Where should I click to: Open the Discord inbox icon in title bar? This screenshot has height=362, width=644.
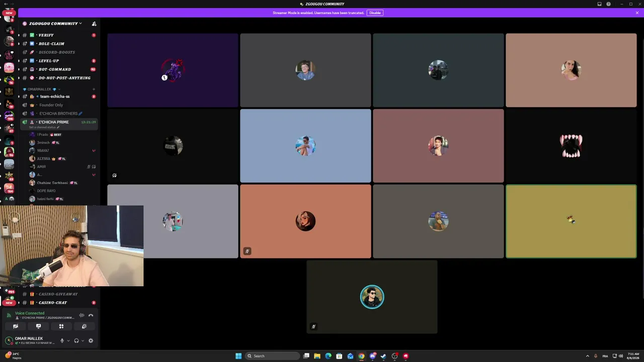599,4
